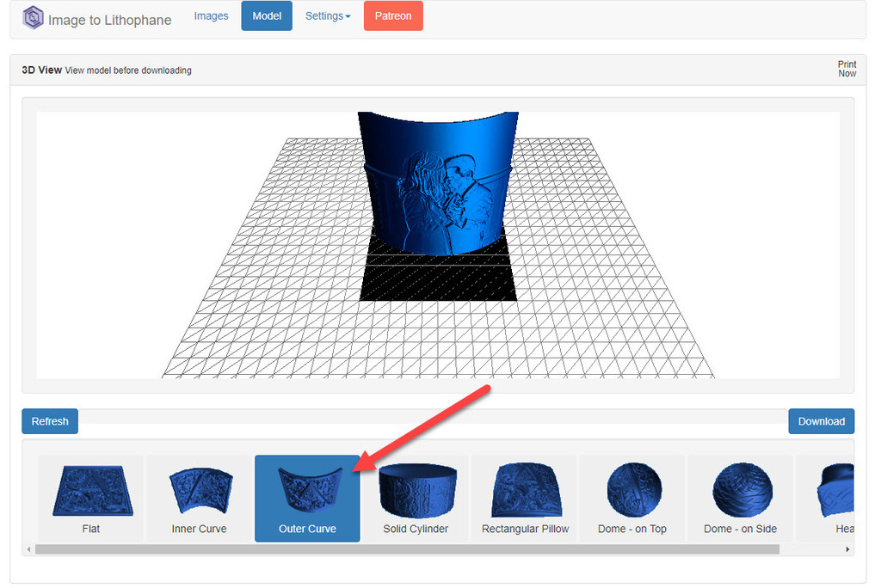
Task: Select the Dome - on Side shape
Action: [x=740, y=498]
